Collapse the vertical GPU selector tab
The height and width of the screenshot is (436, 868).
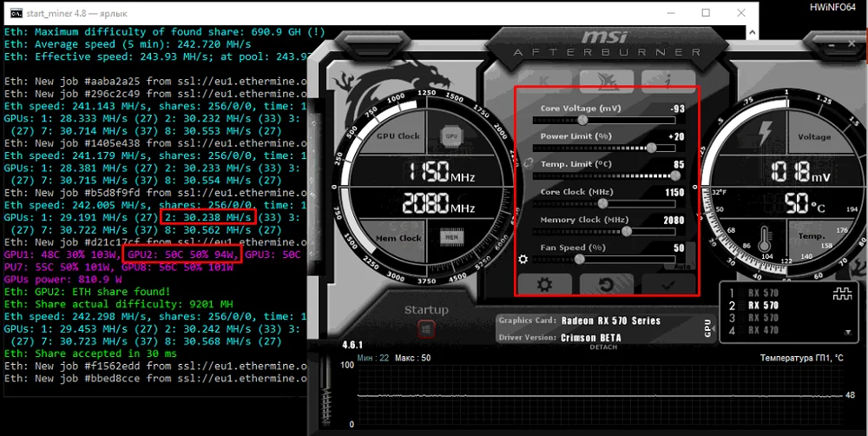click(x=707, y=327)
